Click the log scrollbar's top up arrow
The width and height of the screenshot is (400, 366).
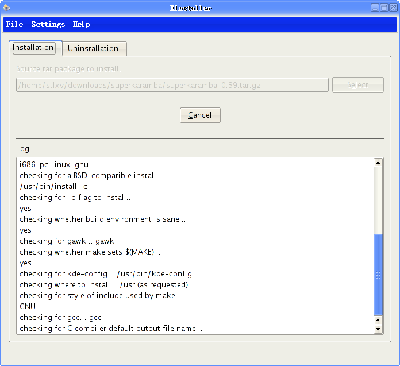[378, 163]
